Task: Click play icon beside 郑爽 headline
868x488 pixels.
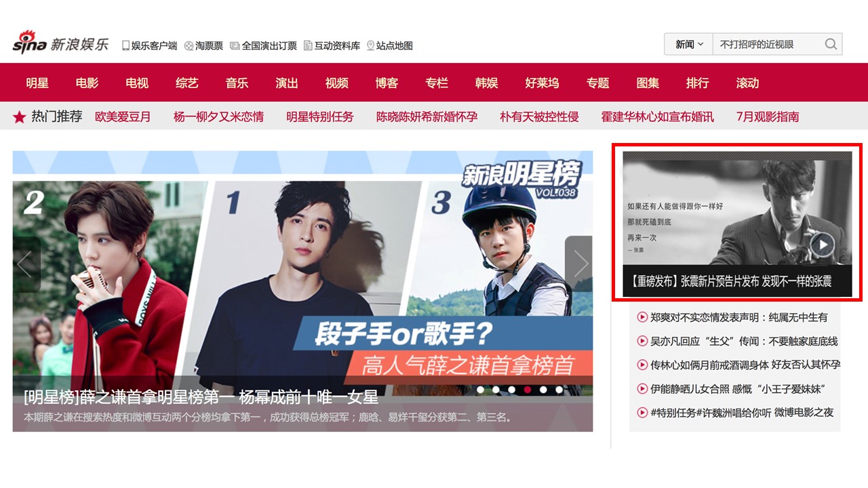Action: point(642,317)
